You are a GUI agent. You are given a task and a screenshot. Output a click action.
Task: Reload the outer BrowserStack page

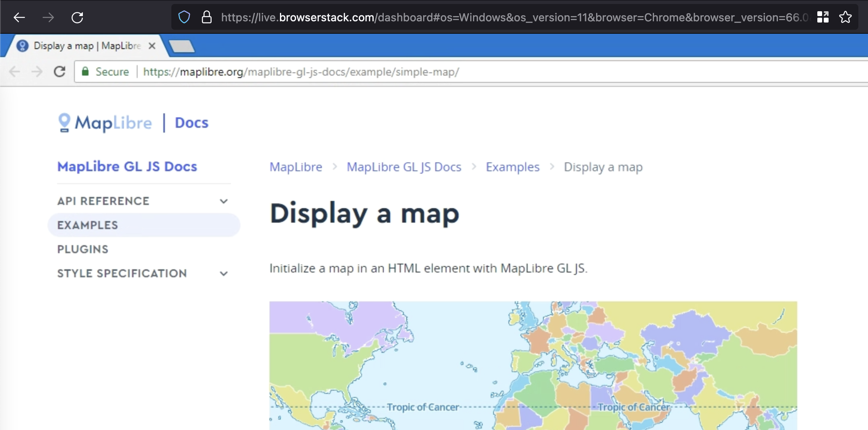click(77, 17)
